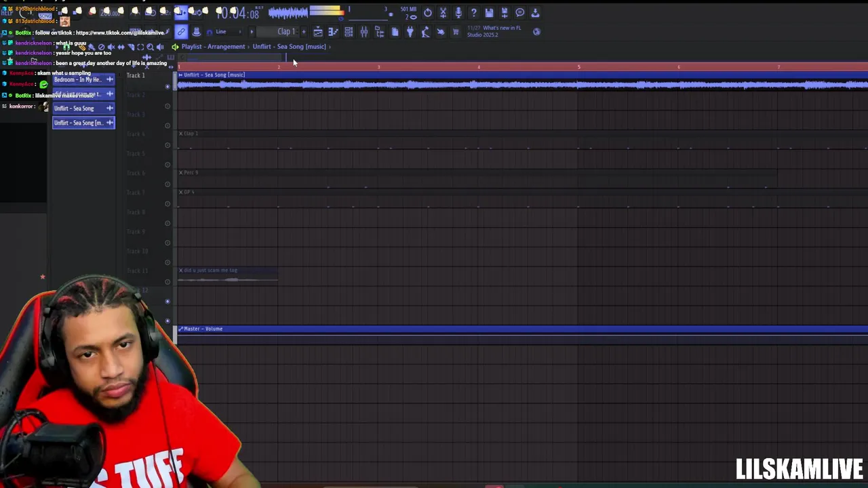Open the chat bubble icon
The width and height of the screenshot is (868, 488).
[x=519, y=13]
